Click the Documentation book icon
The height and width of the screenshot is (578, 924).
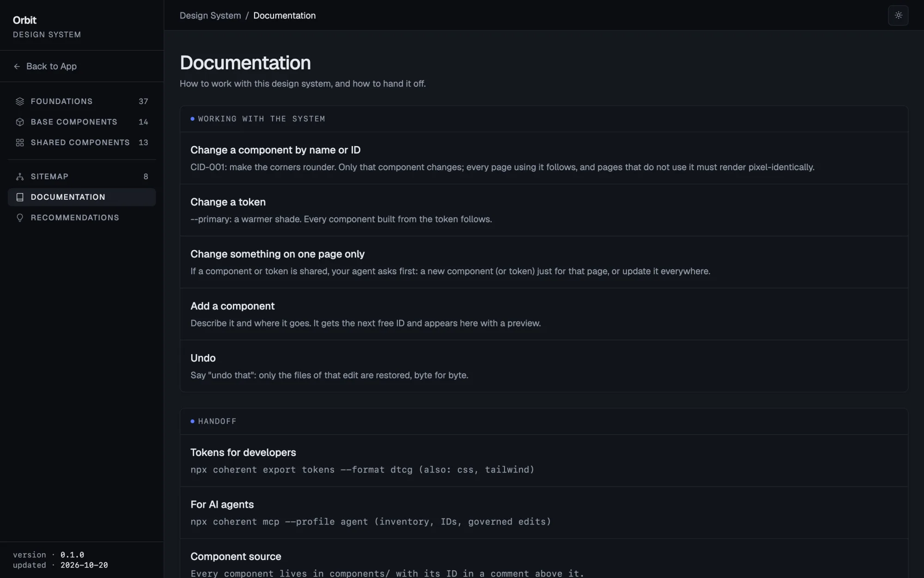20,197
